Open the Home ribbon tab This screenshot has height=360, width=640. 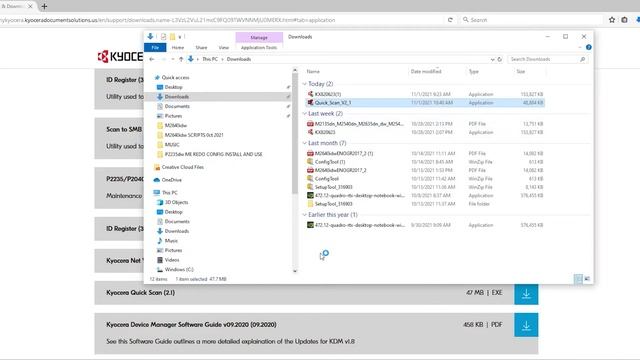[x=178, y=47]
